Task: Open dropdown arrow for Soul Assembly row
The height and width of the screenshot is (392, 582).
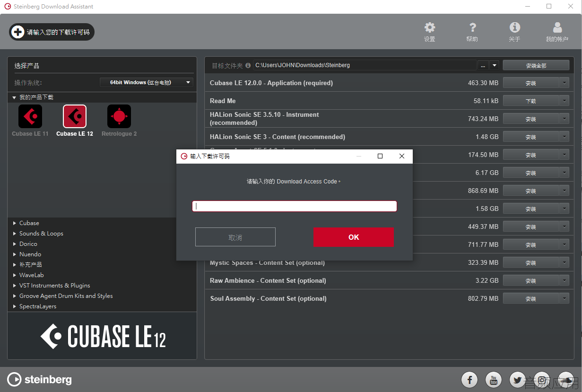Action: (564, 298)
